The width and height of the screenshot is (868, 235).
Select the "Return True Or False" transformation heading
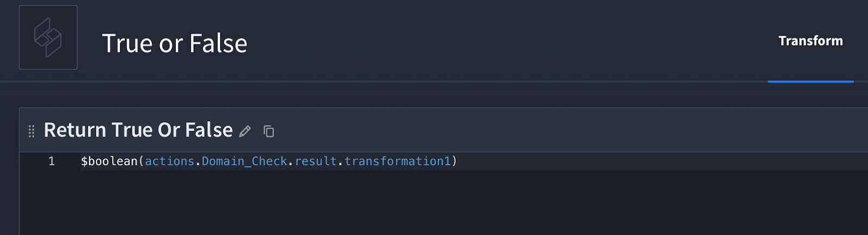click(138, 130)
